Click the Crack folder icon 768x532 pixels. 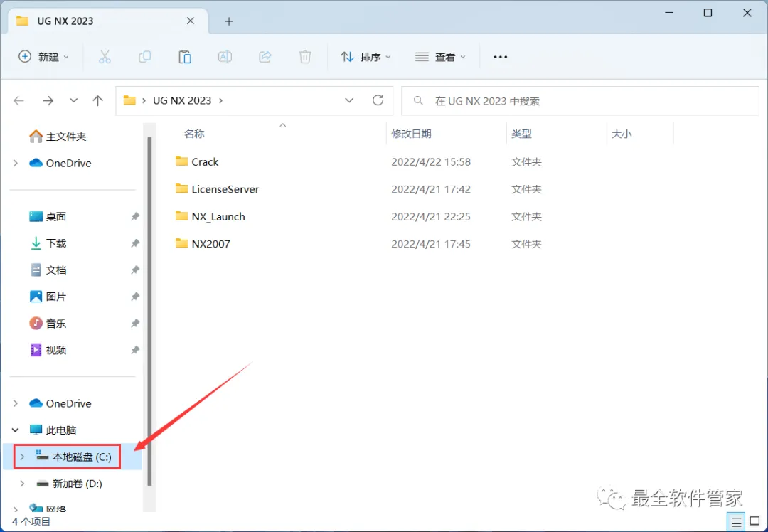click(182, 161)
